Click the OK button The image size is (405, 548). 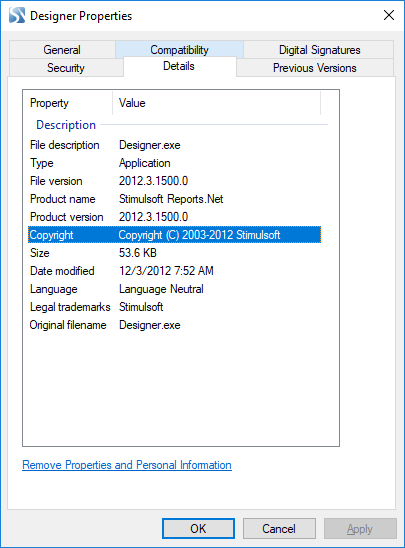(x=198, y=528)
